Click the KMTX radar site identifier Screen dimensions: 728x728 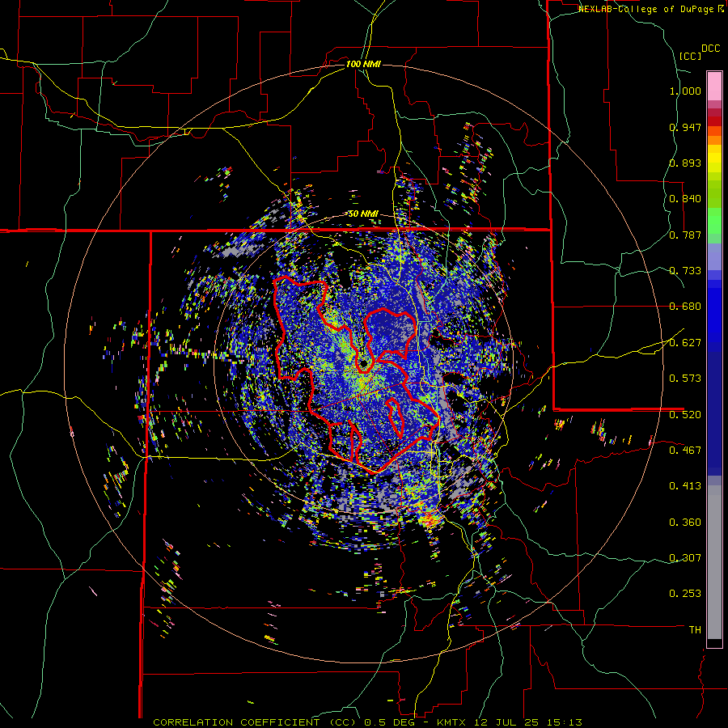click(453, 722)
